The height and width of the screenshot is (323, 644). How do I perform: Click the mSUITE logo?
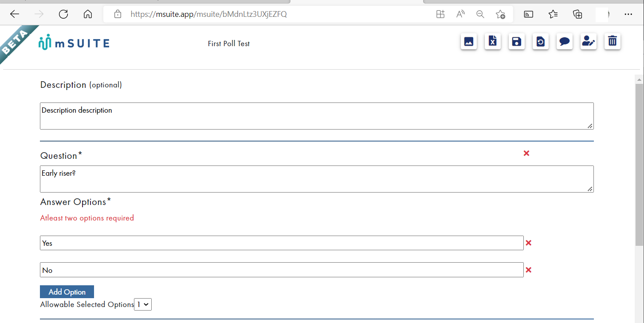click(x=74, y=42)
